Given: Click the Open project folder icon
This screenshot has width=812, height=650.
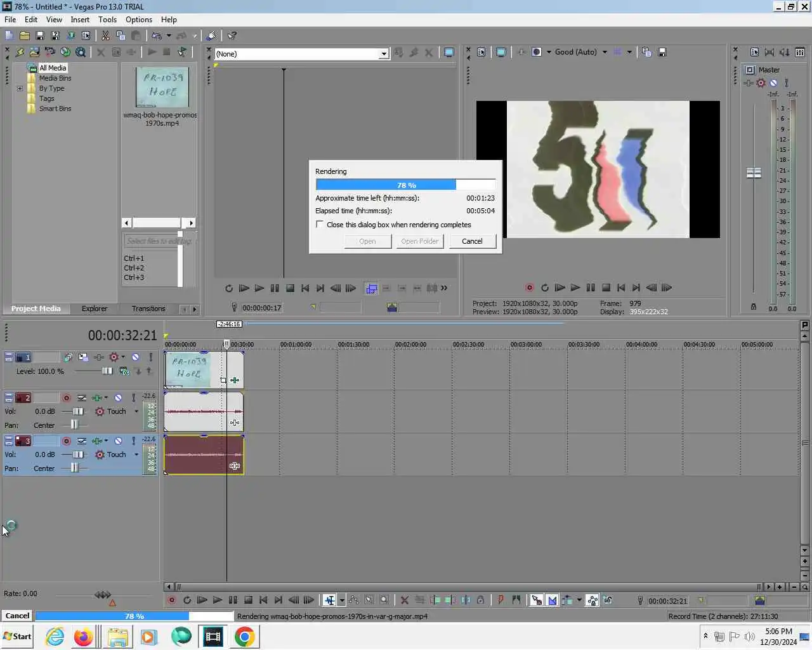Looking at the screenshot, I should click(24, 36).
